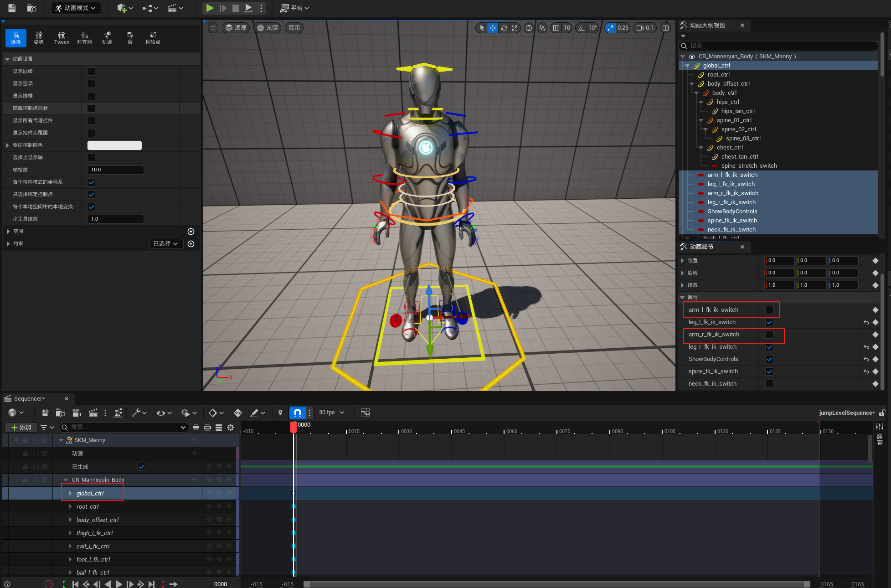Uncheck the 已生成 checkbox in Sequencer
Image resolution: width=891 pixels, height=588 pixels.
click(x=141, y=467)
